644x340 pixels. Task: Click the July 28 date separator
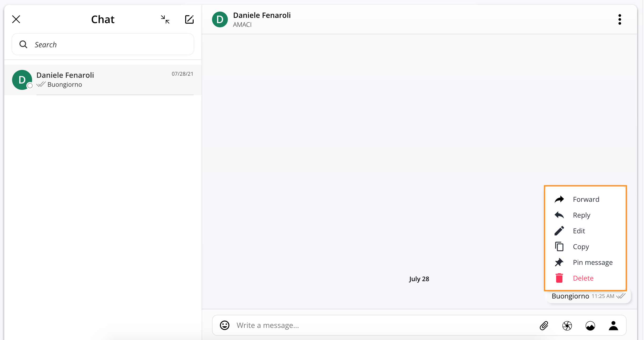(x=419, y=279)
